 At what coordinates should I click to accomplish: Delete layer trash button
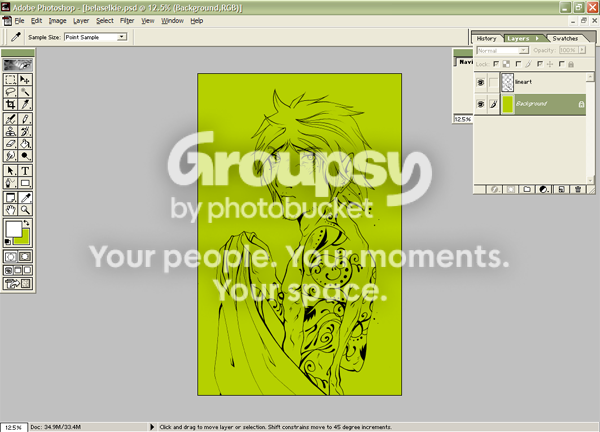click(x=578, y=189)
